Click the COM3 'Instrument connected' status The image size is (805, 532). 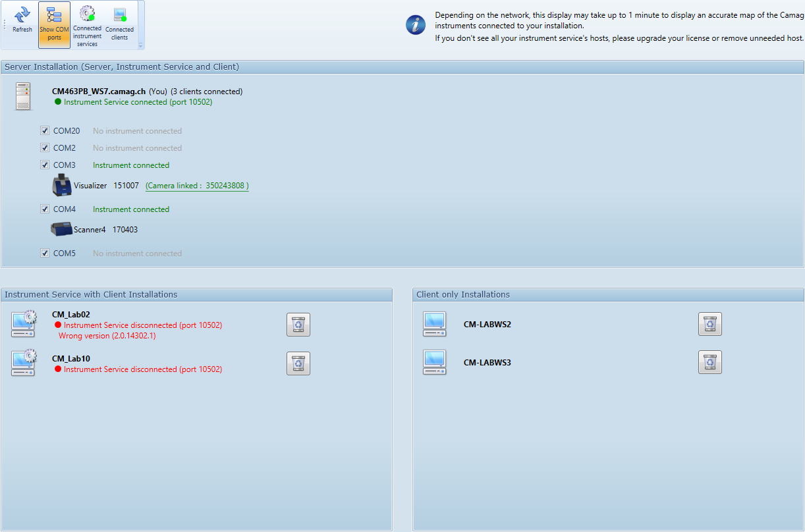click(131, 165)
